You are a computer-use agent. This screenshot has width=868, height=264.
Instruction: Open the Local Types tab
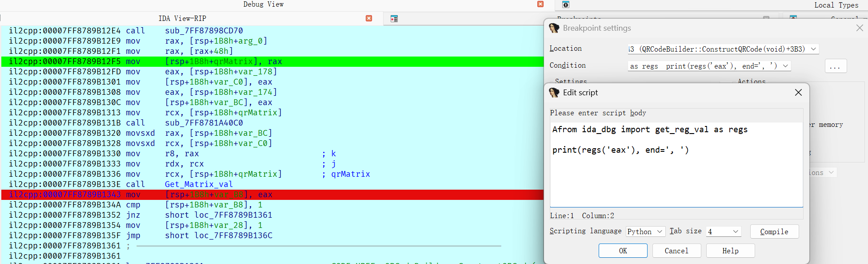pyautogui.click(x=836, y=5)
